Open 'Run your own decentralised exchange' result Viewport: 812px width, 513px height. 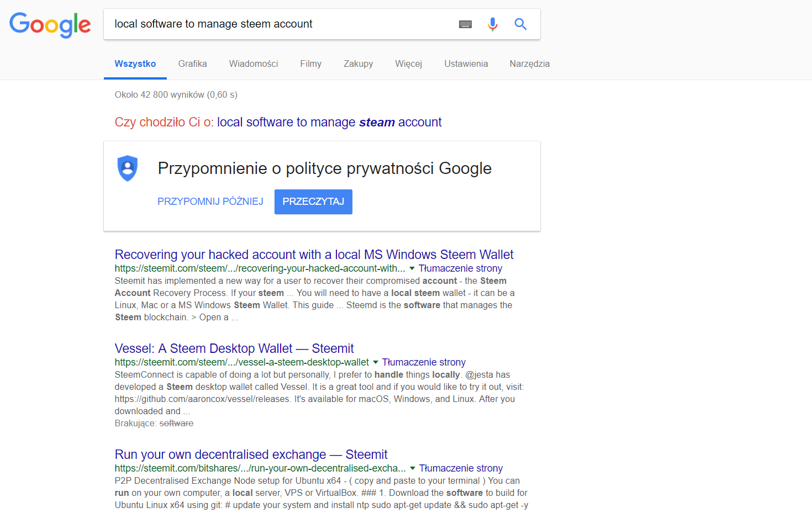(251, 454)
